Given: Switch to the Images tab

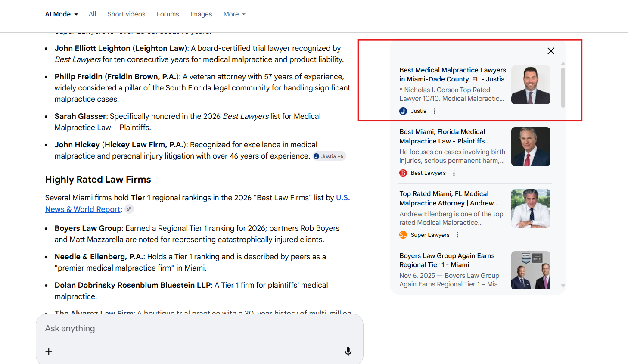Looking at the screenshot, I should (x=201, y=14).
